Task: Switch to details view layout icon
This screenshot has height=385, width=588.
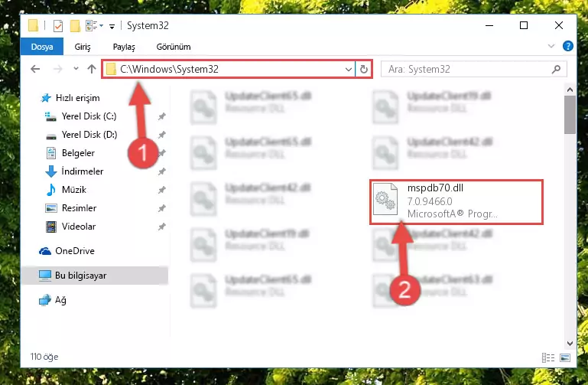Action: pyautogui.click(x=548, y=357)
